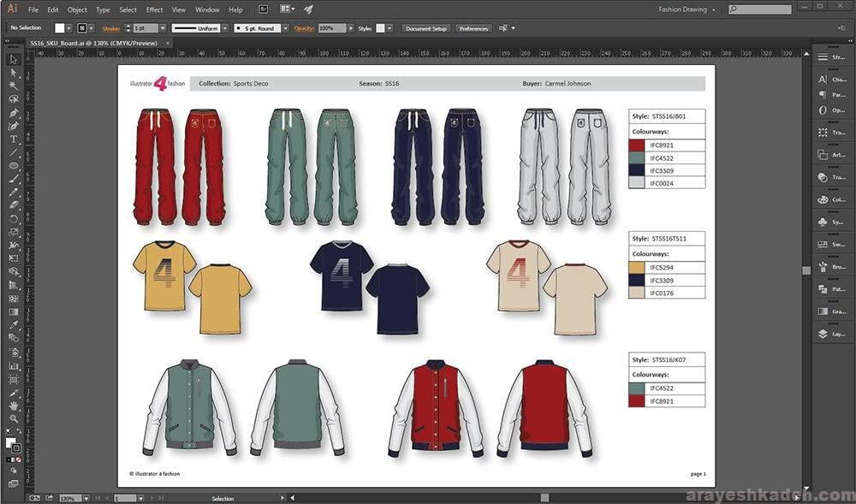Click the Preferences button

point(473,28)
